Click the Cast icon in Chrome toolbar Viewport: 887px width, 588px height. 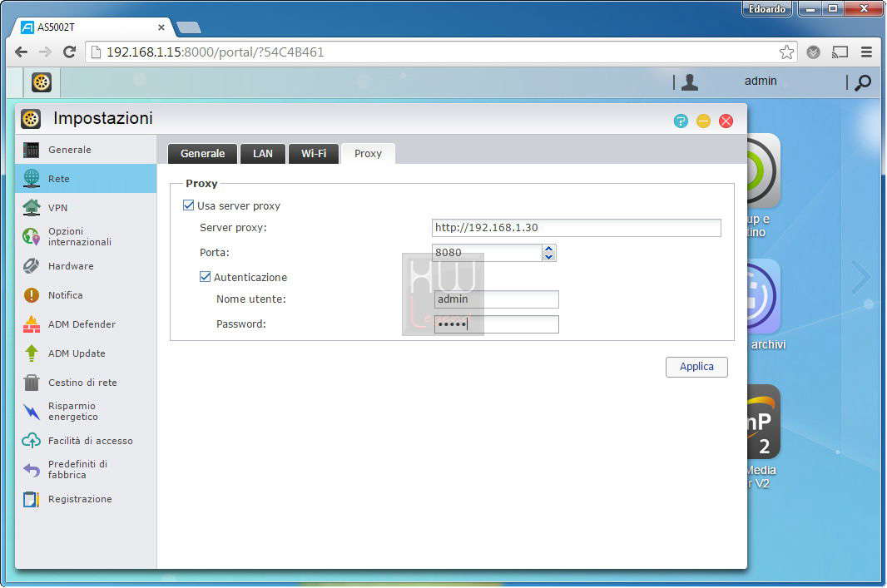coord(840,52)
